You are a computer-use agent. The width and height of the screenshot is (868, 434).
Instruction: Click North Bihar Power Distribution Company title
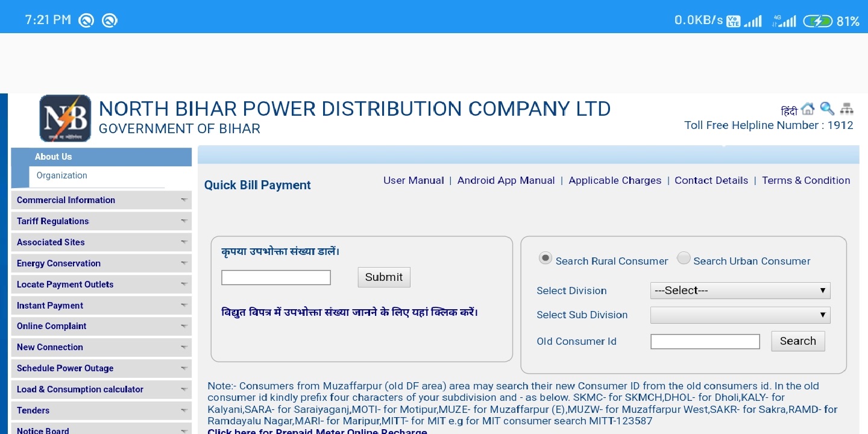(x=354, y=108)
